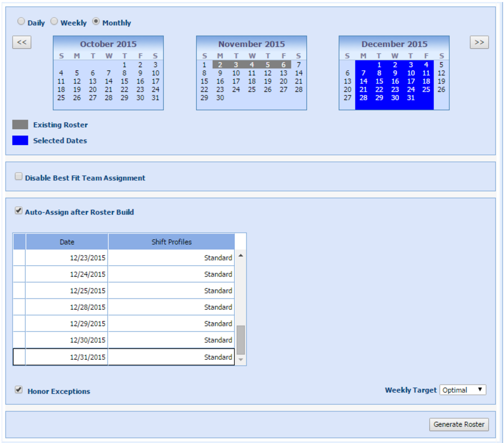Image resolution: width=504 pixels, height=443 pixels.
Task: Choose the Monthly radio option
Action: tap(96, 22)
